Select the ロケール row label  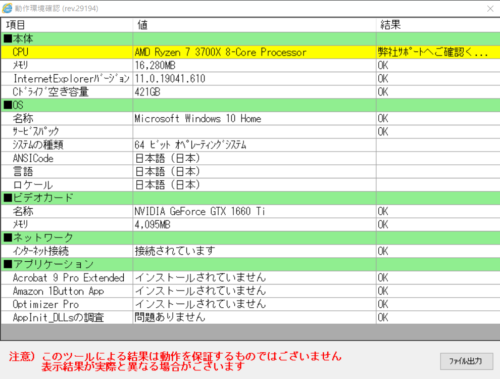32,185
